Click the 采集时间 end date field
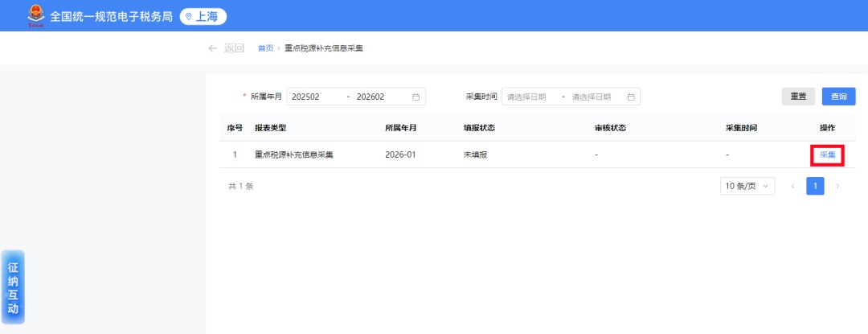The height and width of the screenshot is (334, 868). click(x=595, y=97)
